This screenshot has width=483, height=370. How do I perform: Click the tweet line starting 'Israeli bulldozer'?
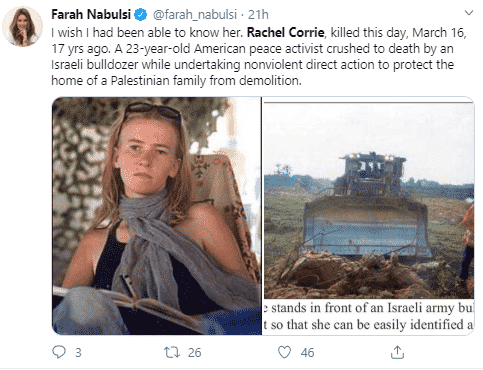pos(252,65)
